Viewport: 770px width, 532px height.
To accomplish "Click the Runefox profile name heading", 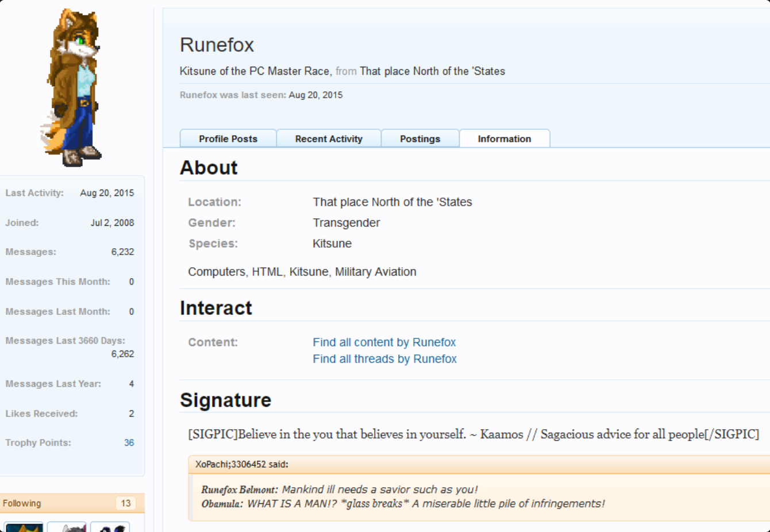I will (217, 45).
